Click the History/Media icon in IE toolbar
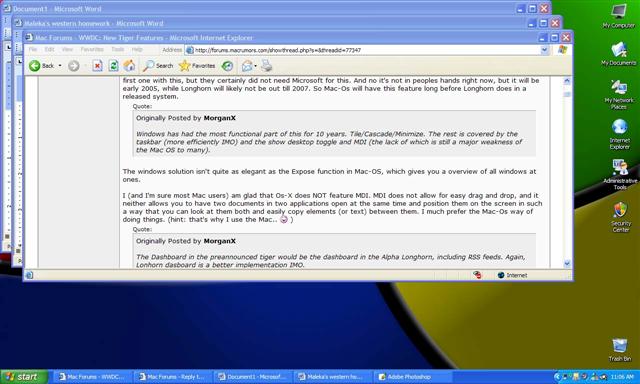This screenshot has height=384, width=640. point(227,65)
